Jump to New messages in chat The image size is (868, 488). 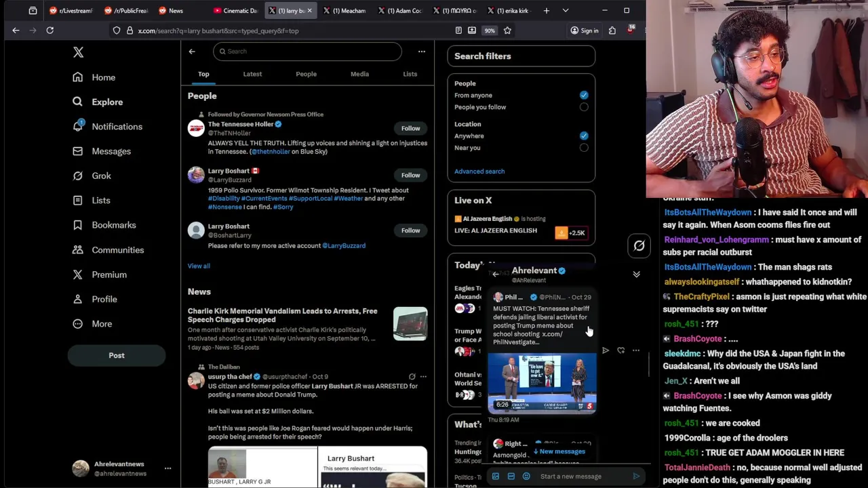point(559,451)
